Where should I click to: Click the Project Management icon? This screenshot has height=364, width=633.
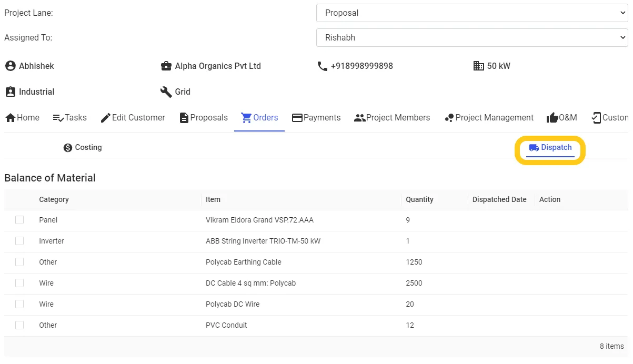(x=449, y=118)
